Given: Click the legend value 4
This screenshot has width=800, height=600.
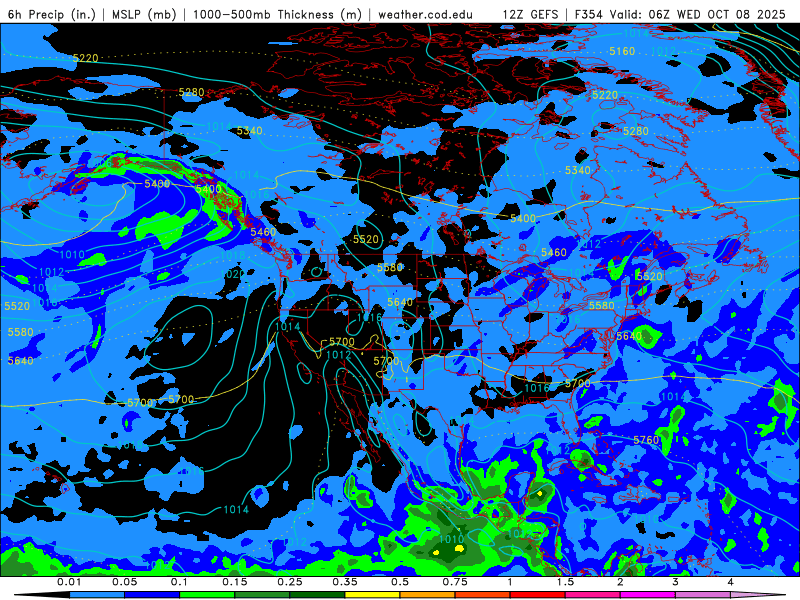Looking at the screenshot, I should (x=731, y=582).
